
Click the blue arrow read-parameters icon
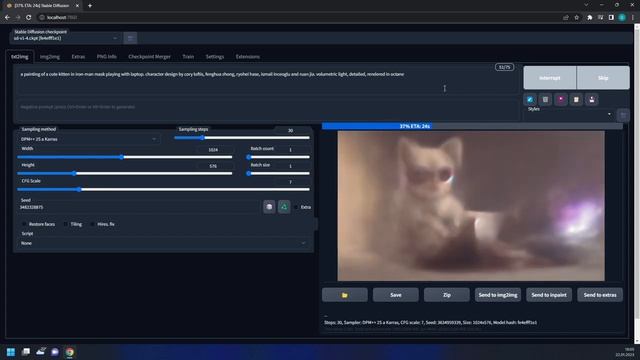point(530,99)
